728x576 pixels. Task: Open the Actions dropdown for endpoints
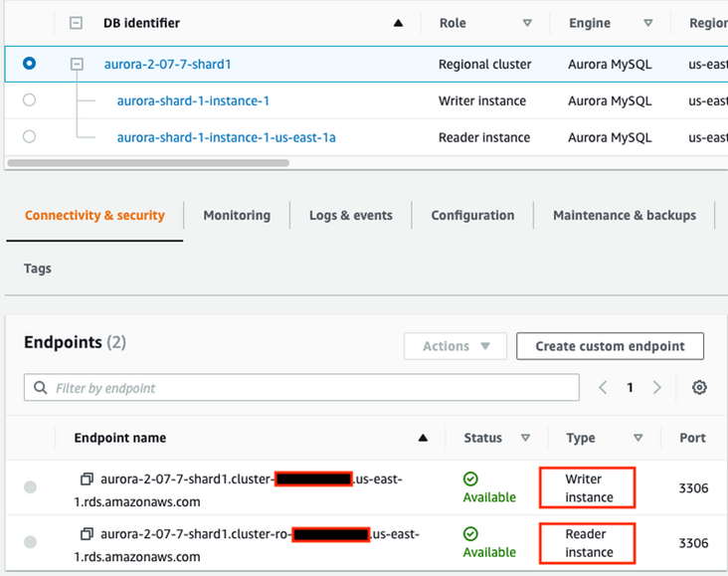[455, 346]
